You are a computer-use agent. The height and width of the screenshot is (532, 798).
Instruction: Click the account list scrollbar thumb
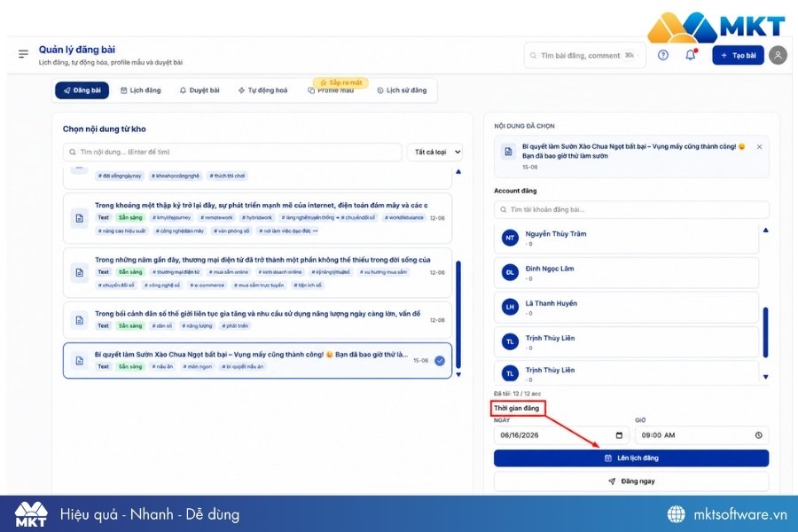point(765,332)
